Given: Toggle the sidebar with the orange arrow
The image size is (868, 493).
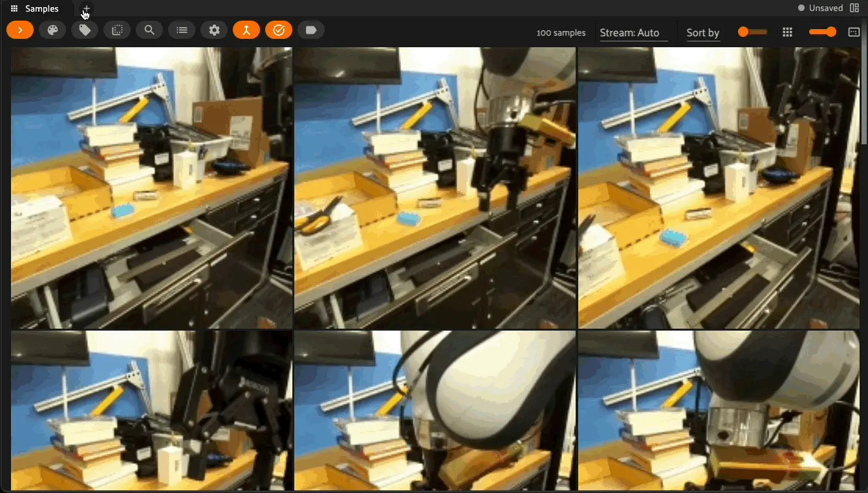Looking at the screenshot, I should point(20,30).
